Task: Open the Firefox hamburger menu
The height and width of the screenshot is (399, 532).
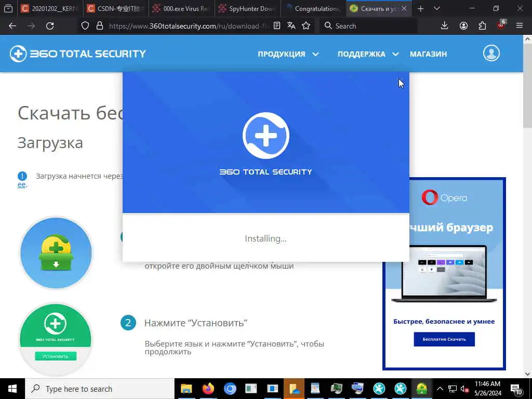Action: (520, 26)
